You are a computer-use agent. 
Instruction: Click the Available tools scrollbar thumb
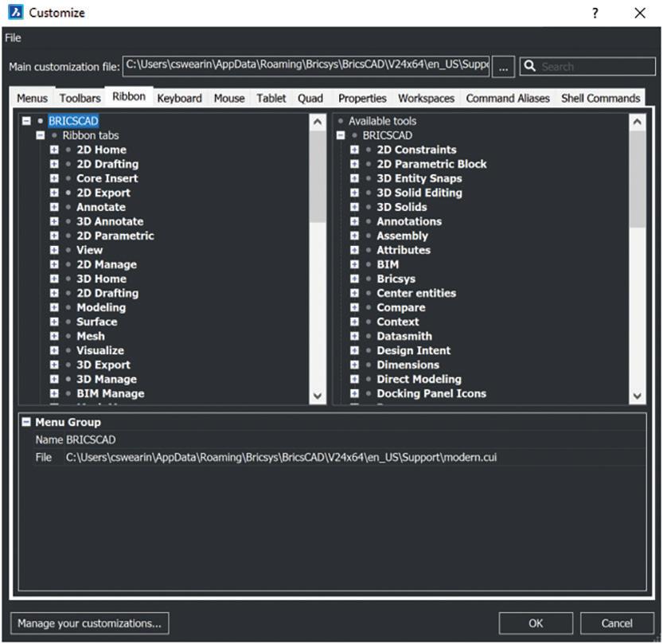(638, 179)
